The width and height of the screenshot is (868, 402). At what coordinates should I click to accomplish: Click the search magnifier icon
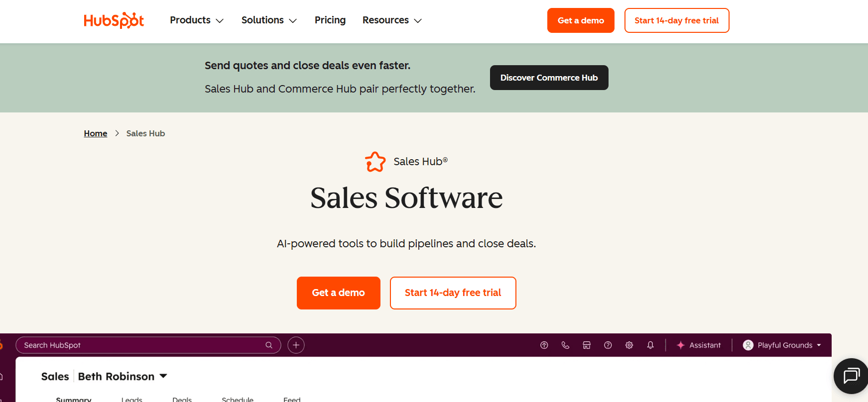click(269, 345)
